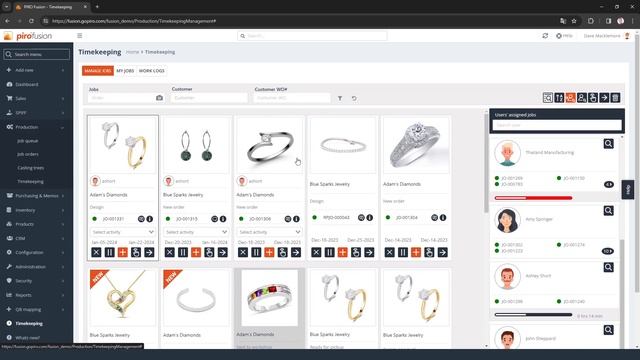640x360 pixels.
Task: Open magnifier icon for Thailand Manufacturing
Action: 609,144
